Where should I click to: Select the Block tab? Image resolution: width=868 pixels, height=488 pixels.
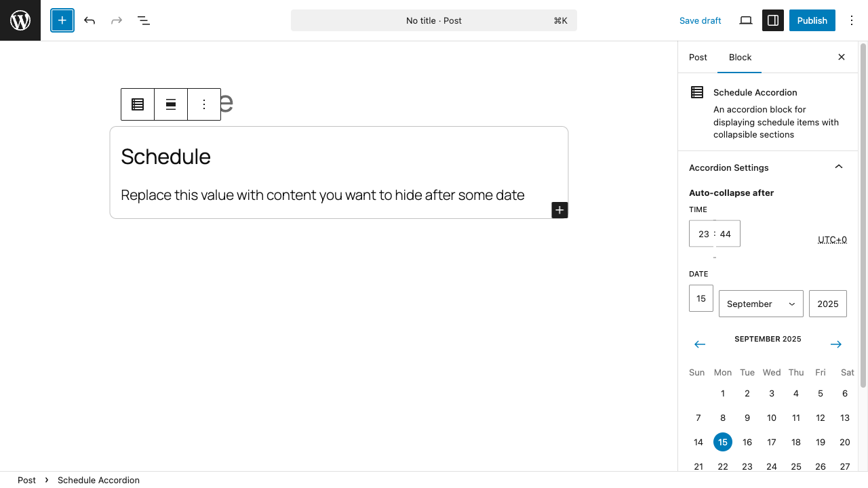coord(740,58)
